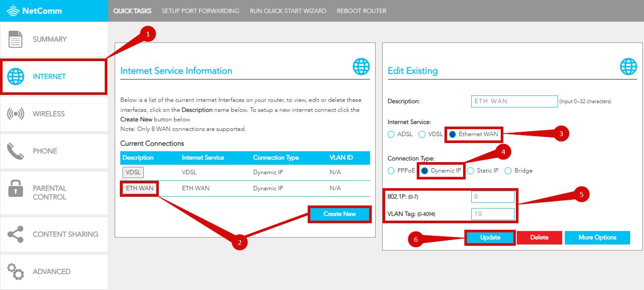Click the 'Current Connections' heading
The width and height of the screenshot is (644, 290).
(x=152, y=143)
